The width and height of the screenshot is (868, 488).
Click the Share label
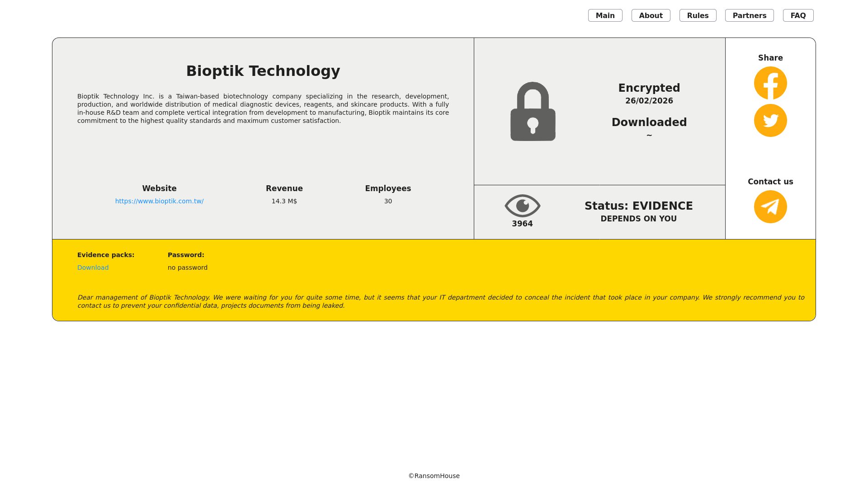point(770,58)
